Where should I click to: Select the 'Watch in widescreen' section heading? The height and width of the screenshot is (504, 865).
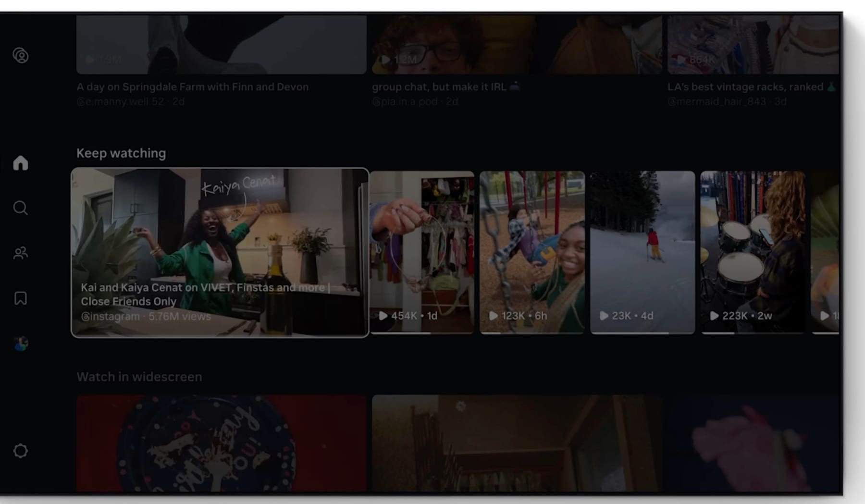[139, 377]
